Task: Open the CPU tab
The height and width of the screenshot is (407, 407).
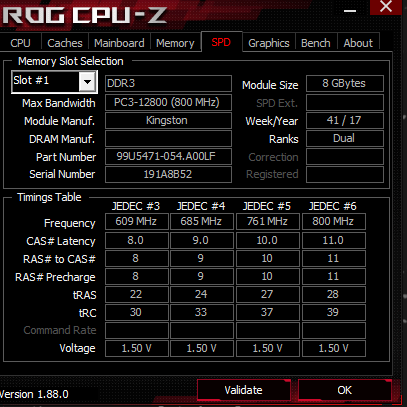Action: 21,43
